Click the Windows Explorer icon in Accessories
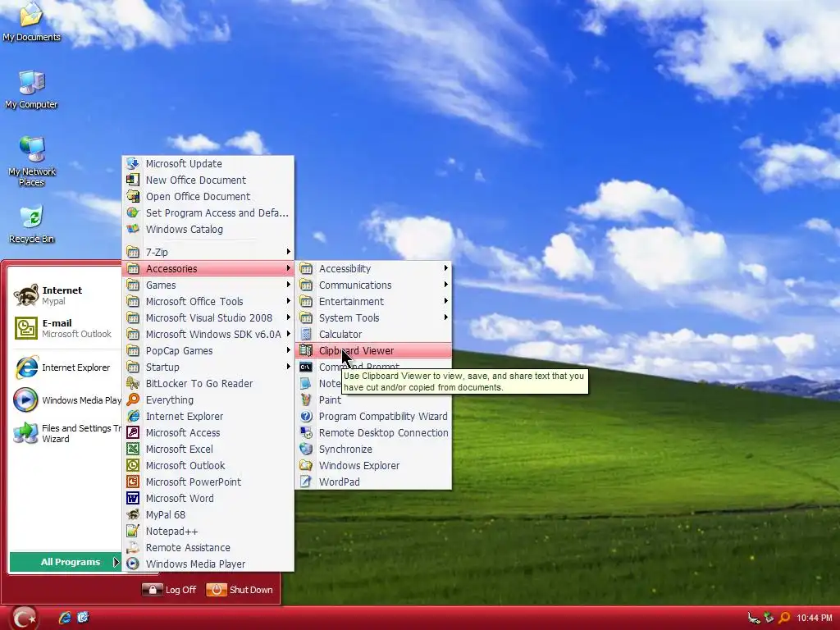840x630 pixels. coord(306,466)
